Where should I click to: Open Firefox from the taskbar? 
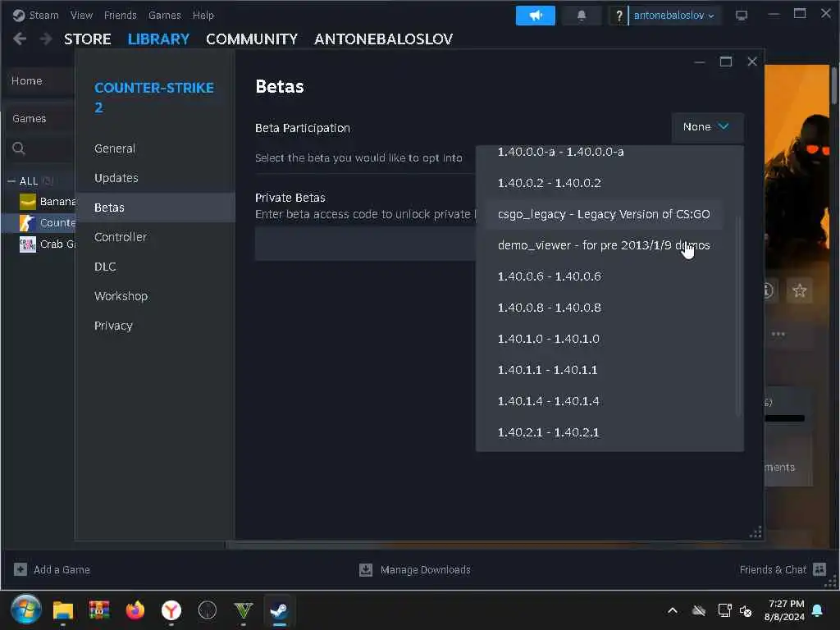point(135,610)
